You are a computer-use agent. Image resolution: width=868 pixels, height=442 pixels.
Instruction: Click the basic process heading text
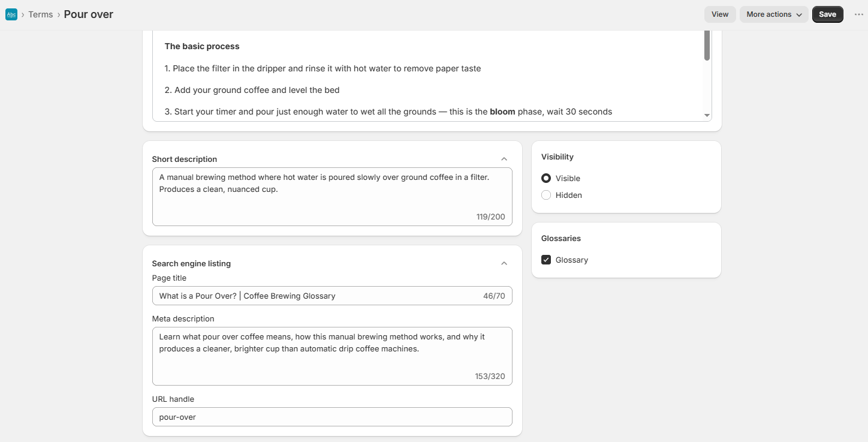(x=202, y=46)
